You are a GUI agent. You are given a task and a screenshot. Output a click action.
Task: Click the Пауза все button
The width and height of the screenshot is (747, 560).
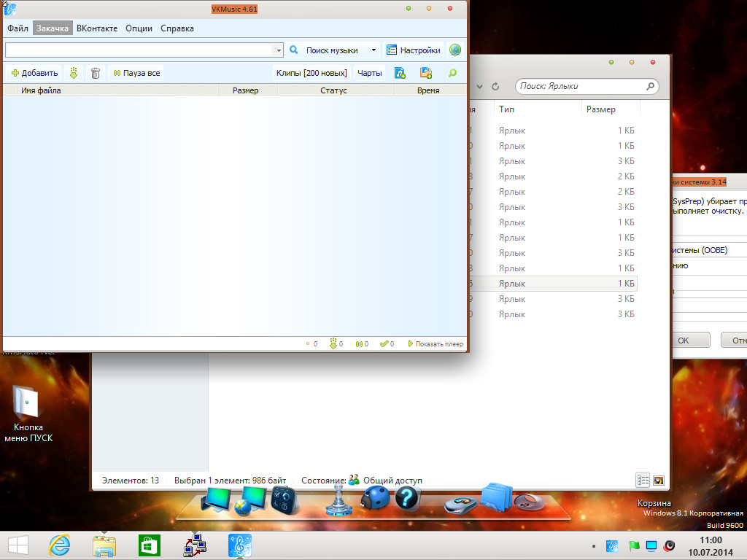coord(136,73)
